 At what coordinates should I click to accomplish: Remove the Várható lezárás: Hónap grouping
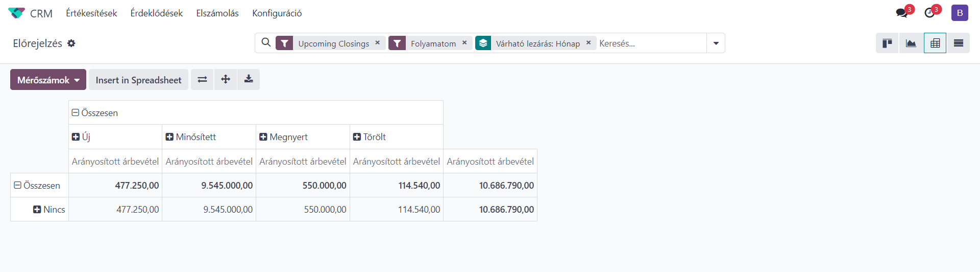589,43
